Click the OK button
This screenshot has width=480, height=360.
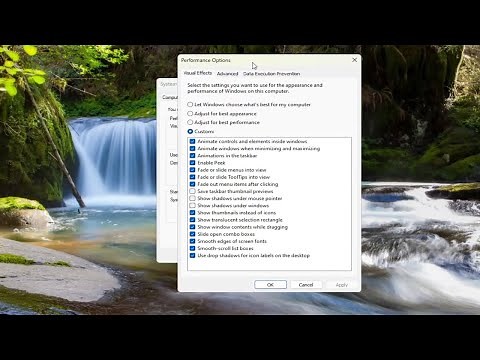(270, 285)
